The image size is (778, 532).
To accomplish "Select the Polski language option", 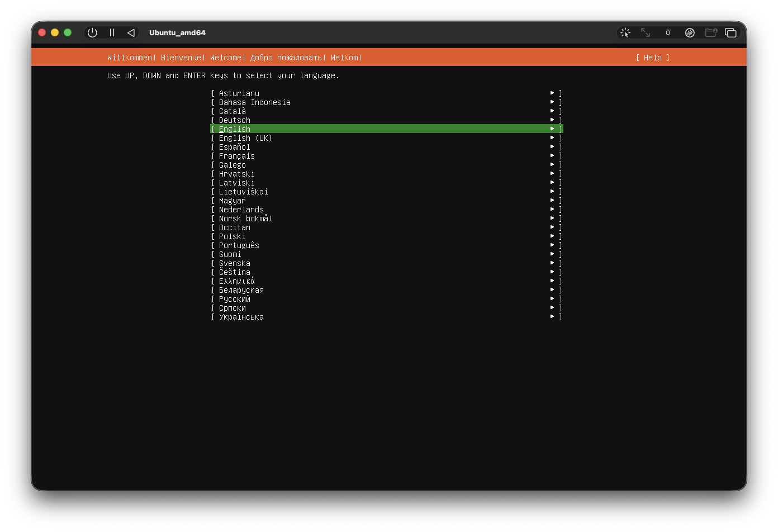I will coord(233,236).
